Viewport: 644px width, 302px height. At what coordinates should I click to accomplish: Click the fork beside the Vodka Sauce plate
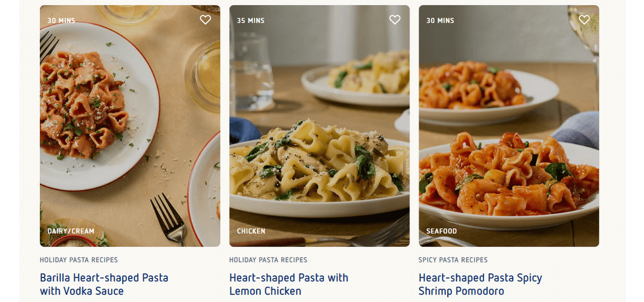click(x=170, y=218)
